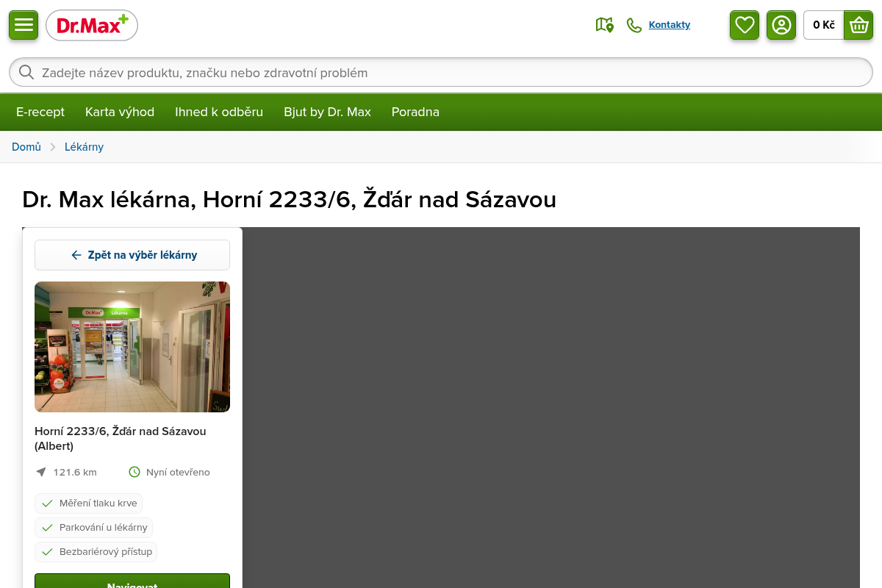Click the 121.6 km distance text
Viewport: 882px width, 588px height.
click(75, 472)
